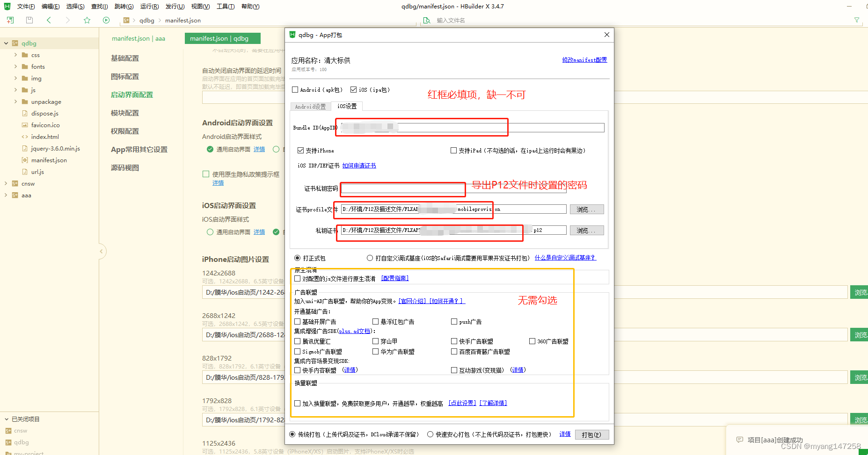Click the bookmark star icon
Viewport: 868px width, 455px height.
point(87,20)
